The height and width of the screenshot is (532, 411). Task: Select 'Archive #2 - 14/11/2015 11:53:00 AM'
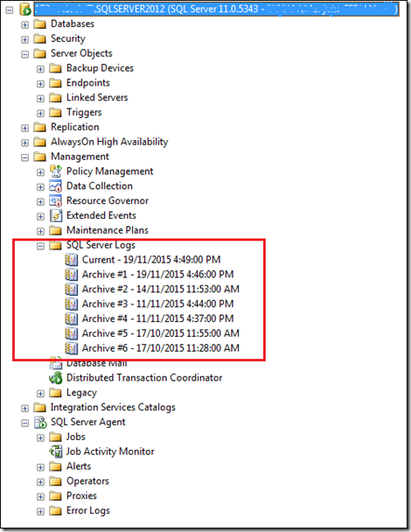click(161, 290)
